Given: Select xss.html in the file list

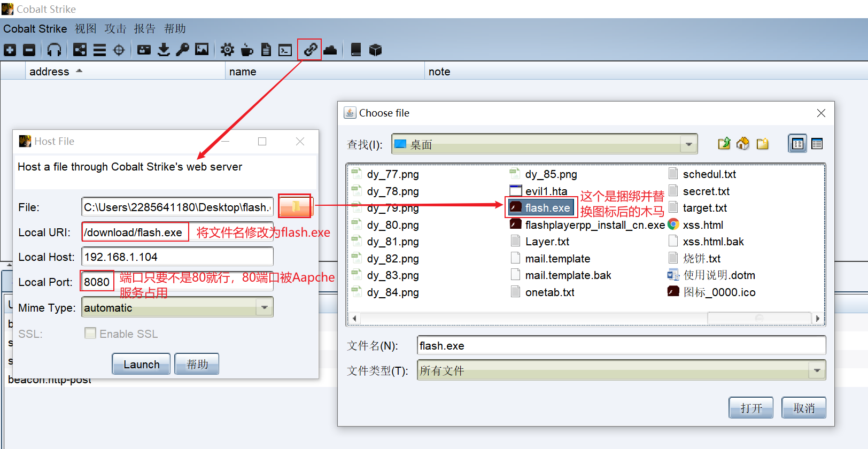Looking at the screenshot, I should pos(695,224).
